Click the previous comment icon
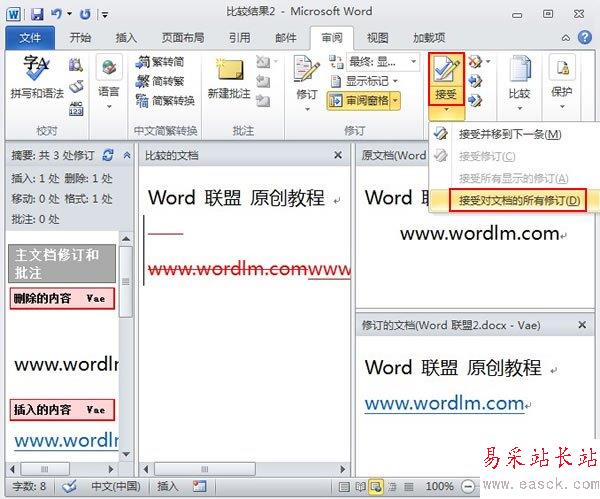Image resolution: width=600 pixels, height=499 pixels. coord(263,82)
